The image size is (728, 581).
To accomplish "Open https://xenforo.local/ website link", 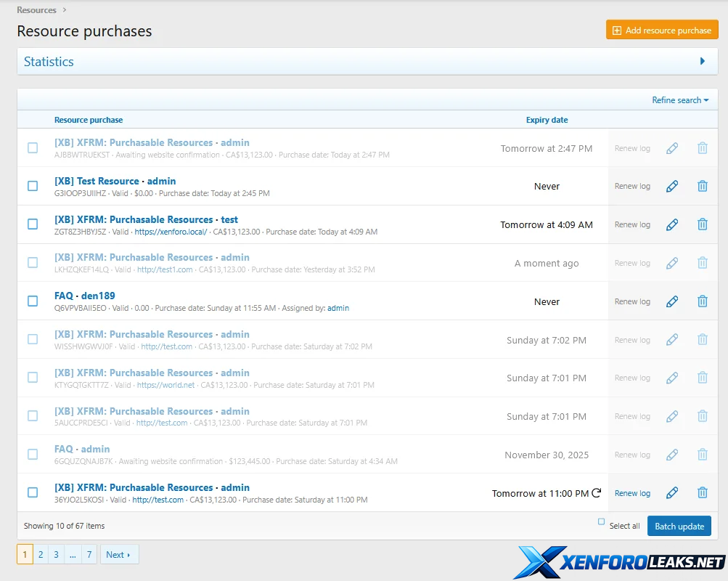I will [x=171, y=232].
